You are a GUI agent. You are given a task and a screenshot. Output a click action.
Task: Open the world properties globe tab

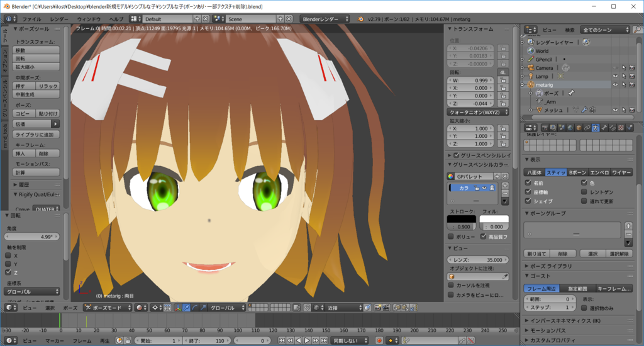(570, 128)
